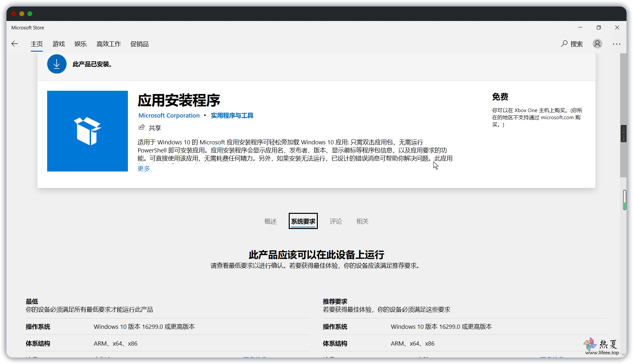Select the 概述 section tab
The width and height of the screenshot is (633, 364).
point(271,221)
